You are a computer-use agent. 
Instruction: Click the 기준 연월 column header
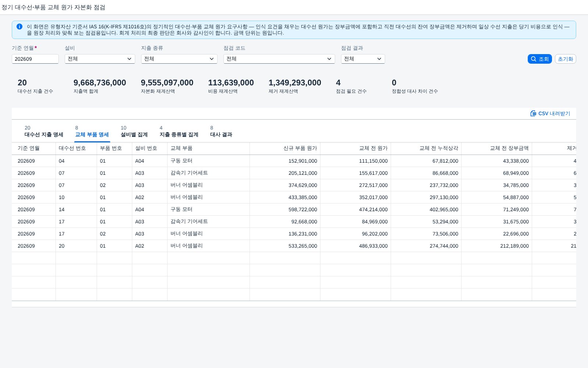[x=33, y=148]
